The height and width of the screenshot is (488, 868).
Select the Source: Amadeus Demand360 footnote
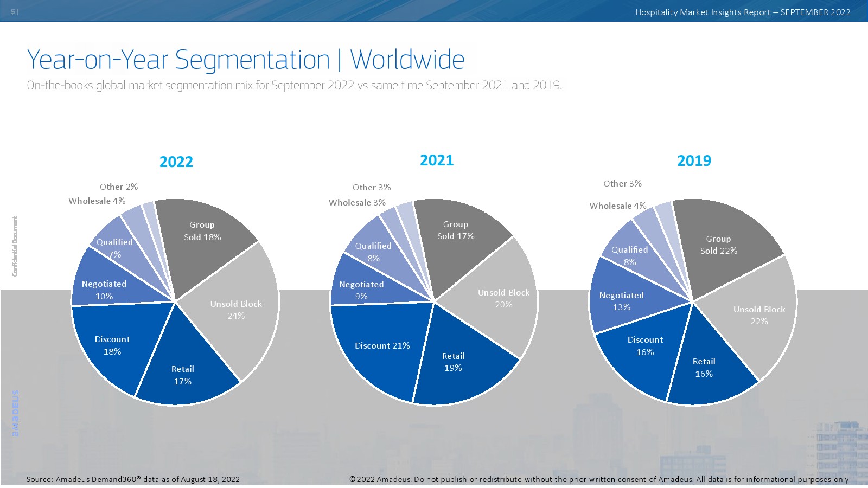133,479
